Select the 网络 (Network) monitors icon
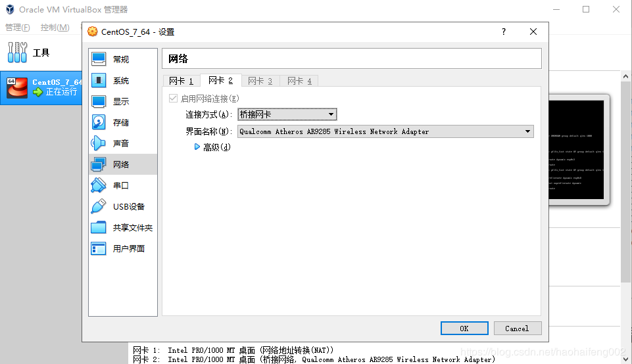632x364 pixels. point(99,164)
